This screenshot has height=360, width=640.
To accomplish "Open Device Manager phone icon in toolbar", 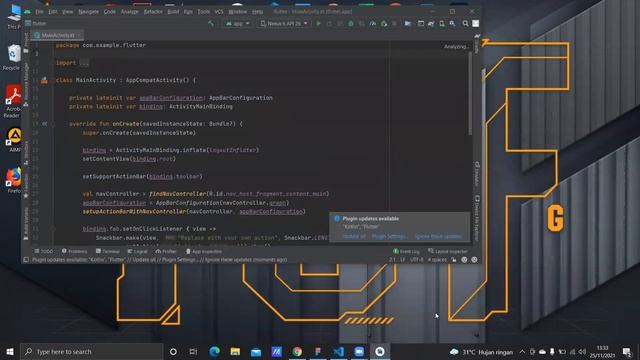I will tap(442, 24).
